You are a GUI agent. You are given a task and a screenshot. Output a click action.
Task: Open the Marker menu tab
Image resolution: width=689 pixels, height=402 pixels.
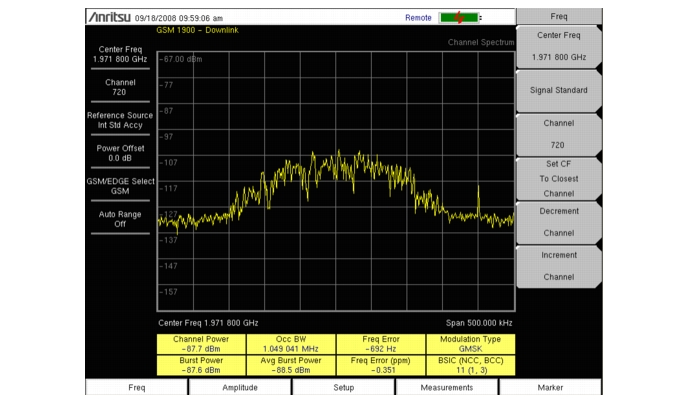[x=550, y=387]
